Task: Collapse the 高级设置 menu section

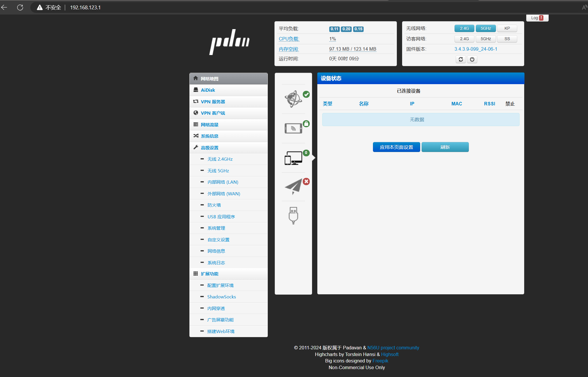Action: pyautogui.click(x=210, y=148)
